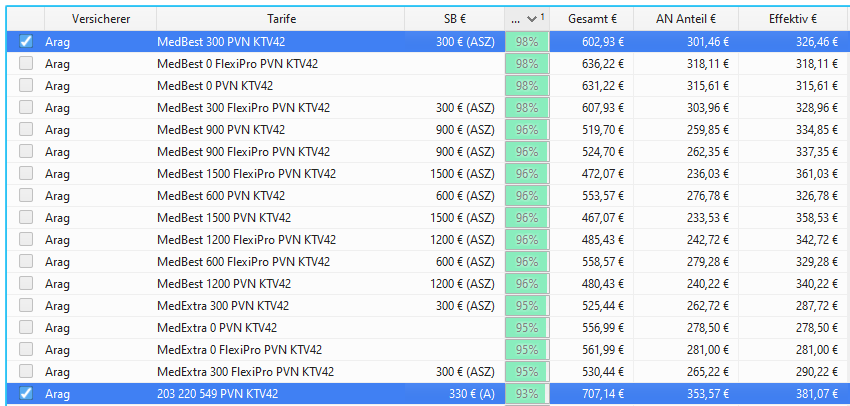Select tariff MedBest 1500 FlexiPro PVN KTV42
This screenshot has height=406, width=850.
[x=246, y=173]
